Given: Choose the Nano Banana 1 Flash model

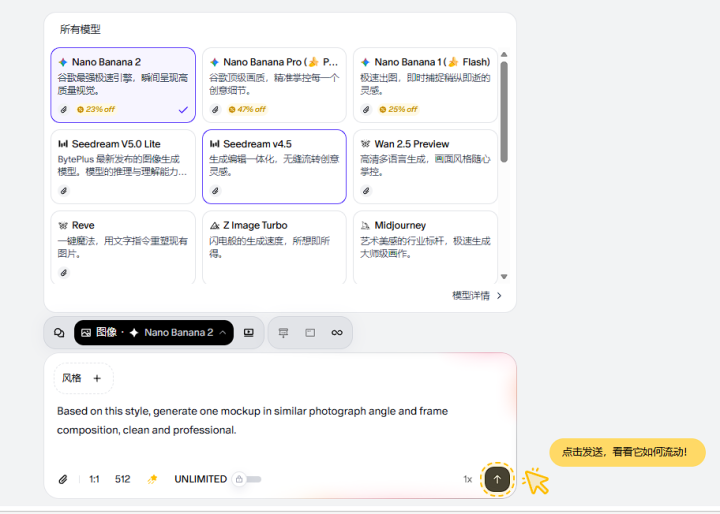Looking at the screenshot, I should (425, 85).
